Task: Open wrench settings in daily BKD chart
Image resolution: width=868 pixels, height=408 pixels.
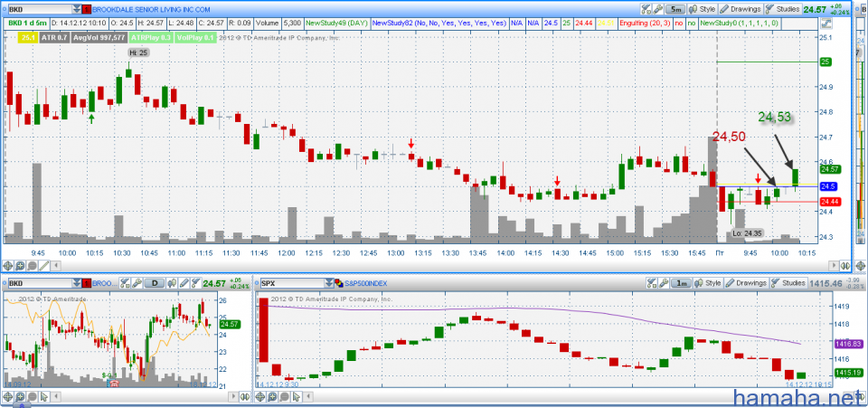Action: pyautogui.click(x=137, y=283)
